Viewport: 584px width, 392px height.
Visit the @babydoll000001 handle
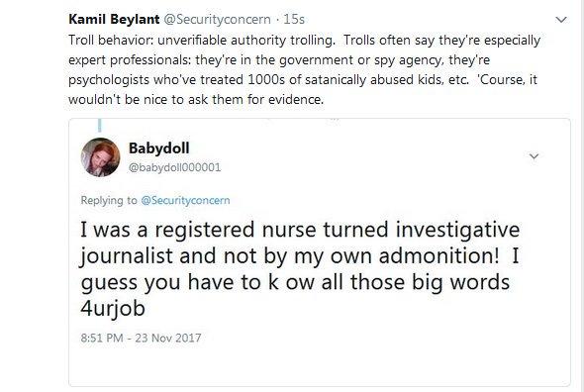pyautogui.click(x=174, y=167)
